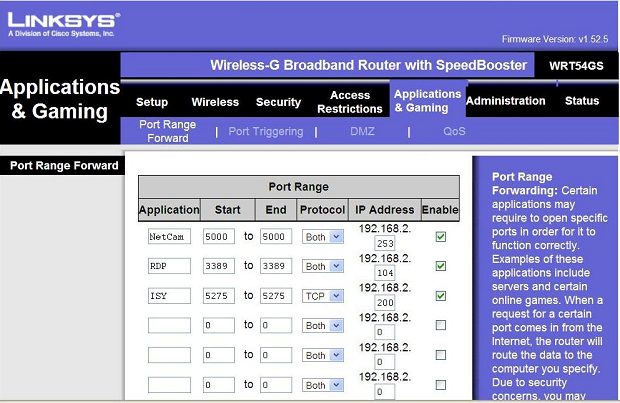Open protocol dropdown for RDP row

(323, 266)
